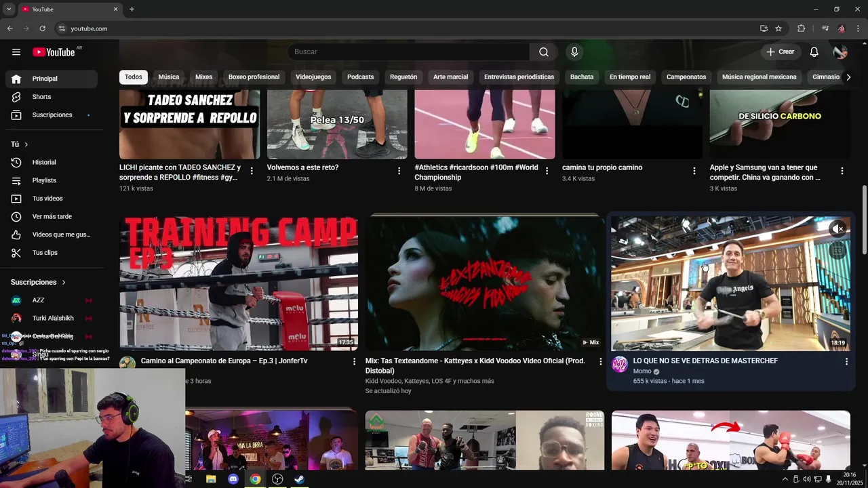Viewport: 868px width, 488px height.
Task: Expand the Suscripciones section heading
Action: point(39,282)
